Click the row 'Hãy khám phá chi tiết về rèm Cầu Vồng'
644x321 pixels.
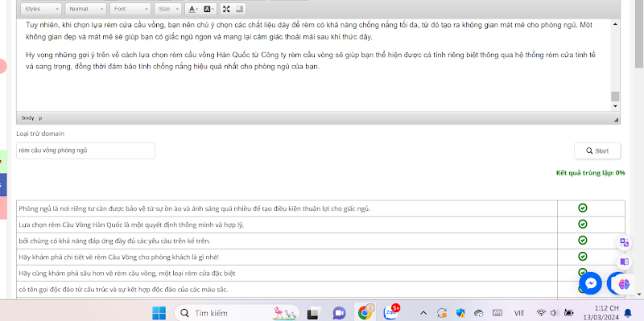(x=287, y=257)
